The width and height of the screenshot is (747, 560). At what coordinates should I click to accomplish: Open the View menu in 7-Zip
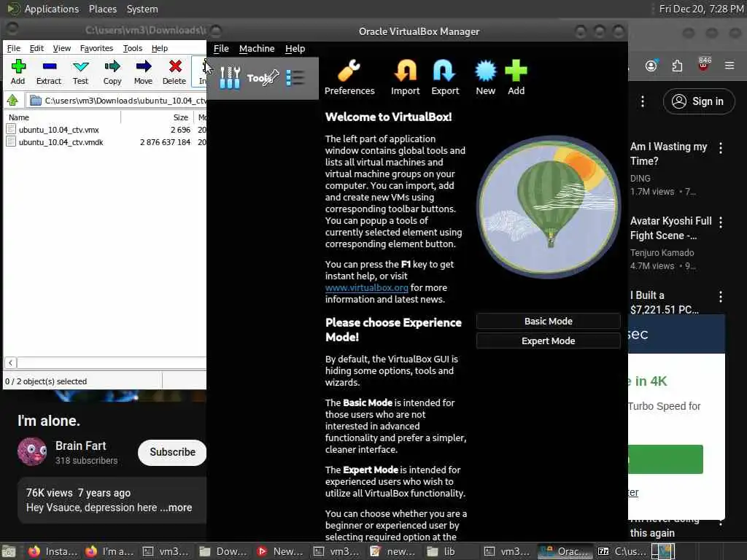[x=62, y=48]
